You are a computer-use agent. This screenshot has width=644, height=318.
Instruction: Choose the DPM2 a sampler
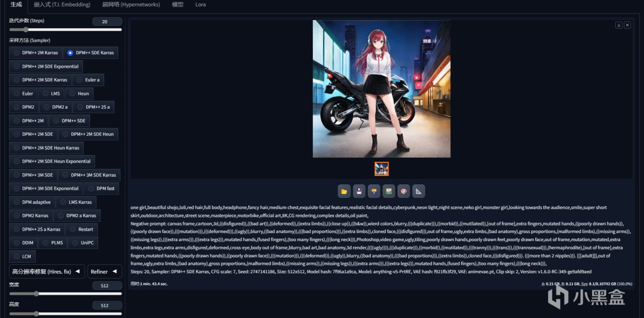[56, 107]
